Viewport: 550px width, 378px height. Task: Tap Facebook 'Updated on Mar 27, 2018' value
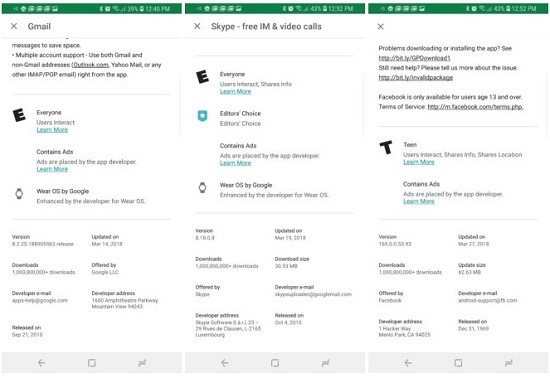pos(474,244)
